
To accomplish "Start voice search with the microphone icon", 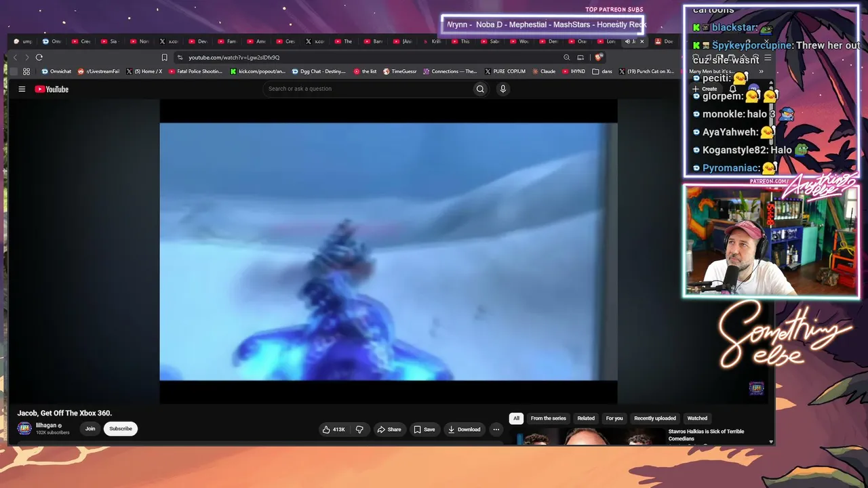I will click(502, 89).
